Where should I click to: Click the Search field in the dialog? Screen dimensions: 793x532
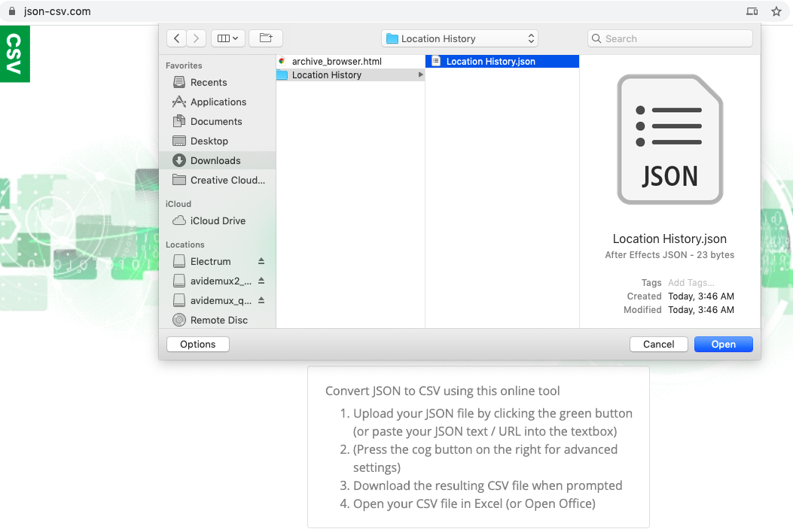point(670,39)
